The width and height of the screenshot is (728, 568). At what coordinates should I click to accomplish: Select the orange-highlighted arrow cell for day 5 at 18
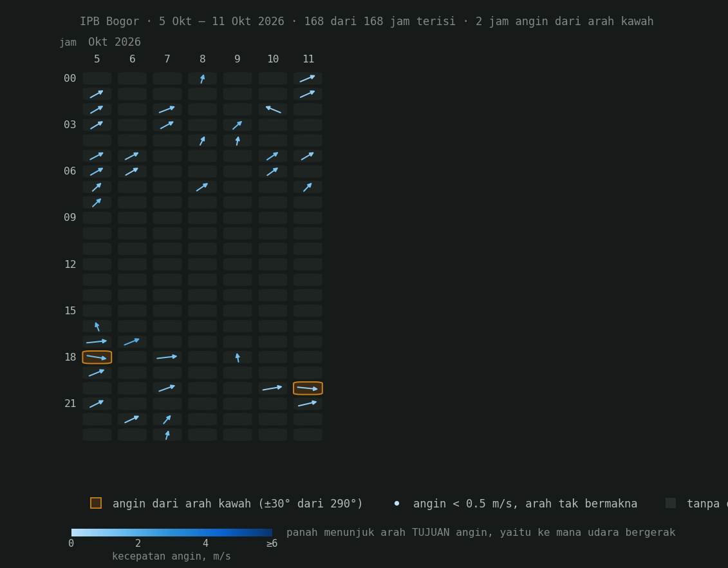click(97, 357)
